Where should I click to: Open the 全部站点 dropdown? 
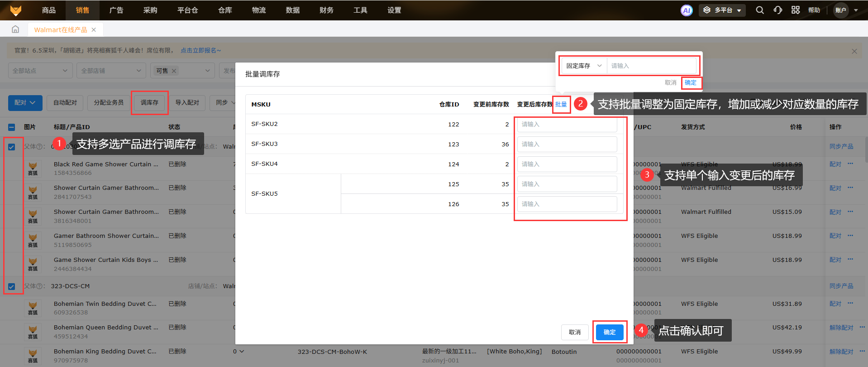[x=40, y=71]
